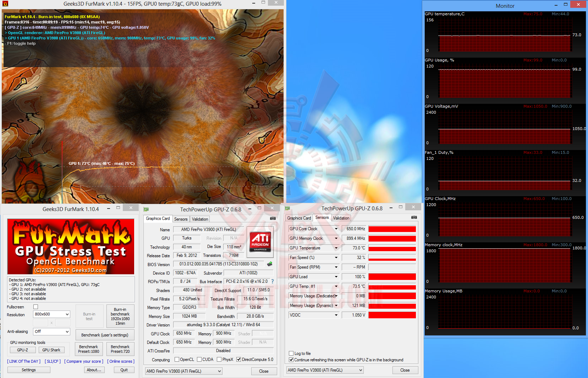
Task: Launch GPU Shark monitoring tool
Action: 51,350
